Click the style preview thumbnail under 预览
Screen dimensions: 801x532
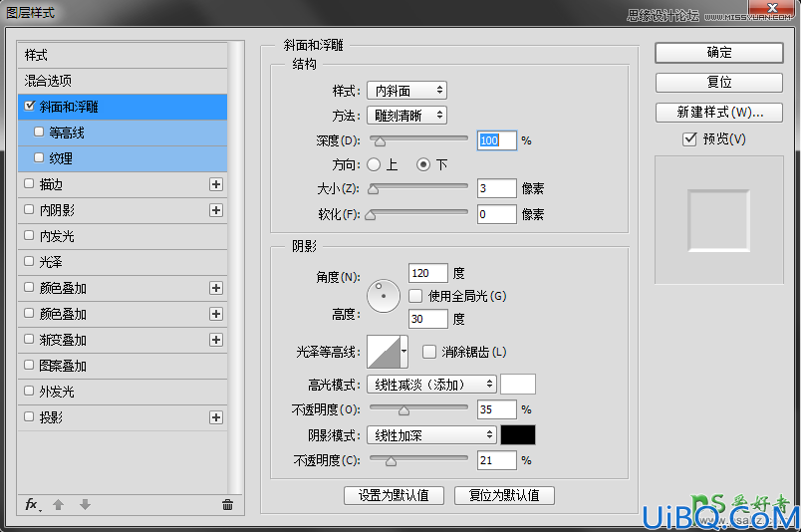718,220
